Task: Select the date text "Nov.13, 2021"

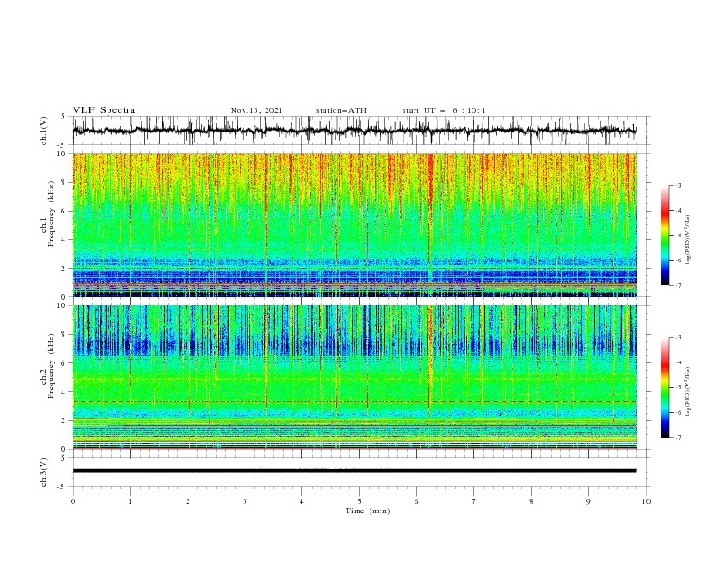Action: pyautogui.click(x=256, y=110)
